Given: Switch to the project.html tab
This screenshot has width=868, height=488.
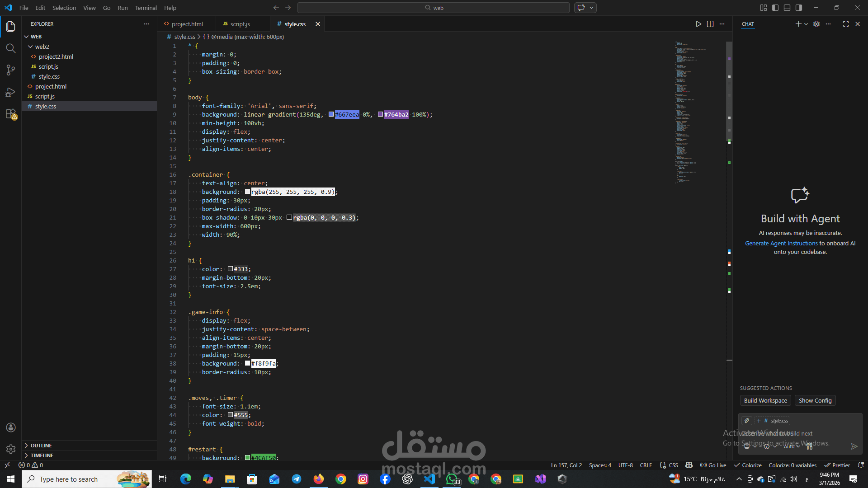Looking at the screenshot, I should pyautogui.click(x=187, y=24).
